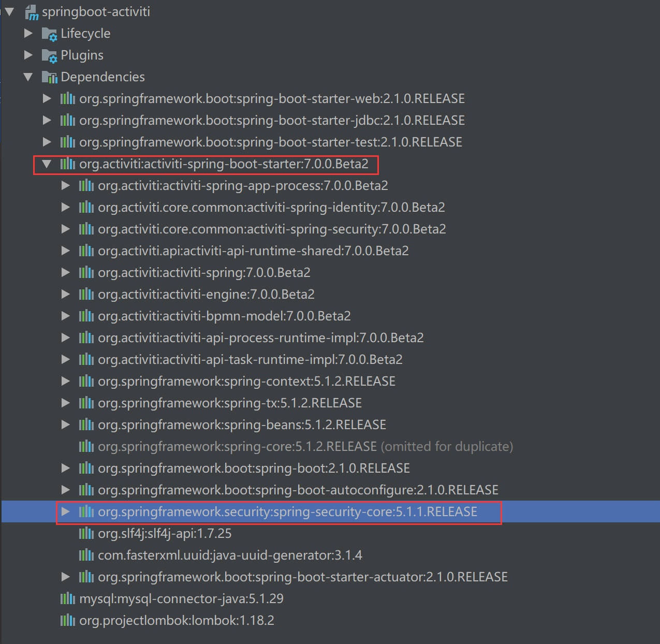Click the Dependencies node icon

50,77
